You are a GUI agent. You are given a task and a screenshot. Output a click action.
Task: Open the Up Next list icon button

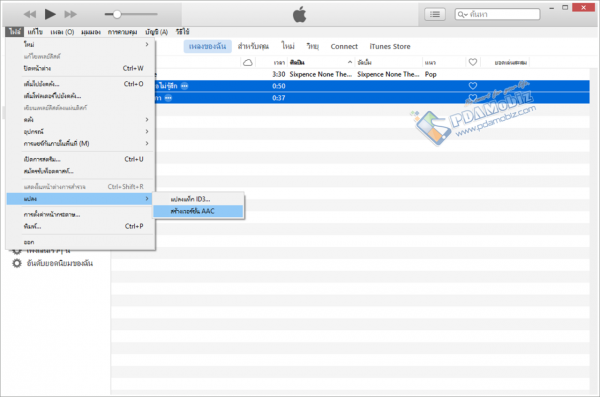(435, 14)
